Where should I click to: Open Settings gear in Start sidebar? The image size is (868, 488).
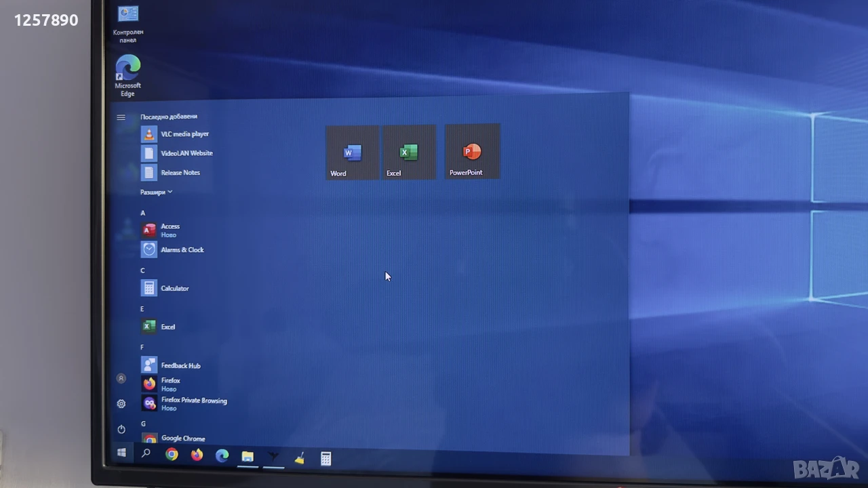pos(121,404)
